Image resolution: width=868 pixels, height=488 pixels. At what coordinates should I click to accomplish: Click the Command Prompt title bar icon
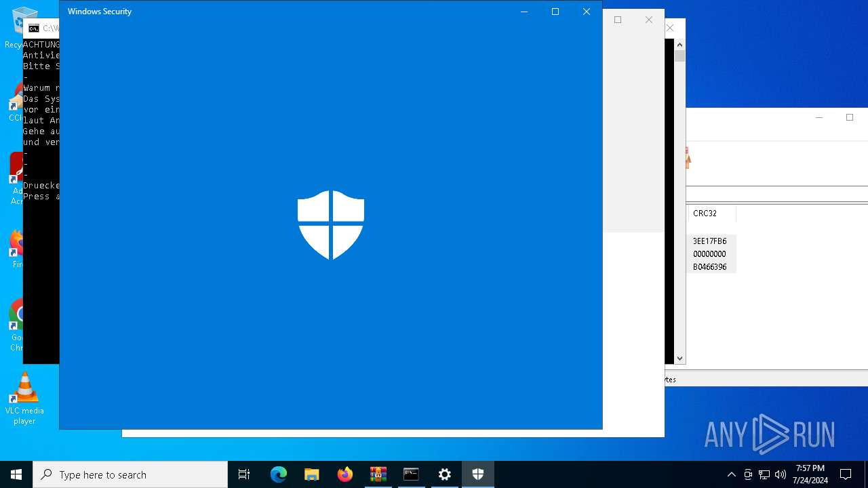tap(33, 28)
